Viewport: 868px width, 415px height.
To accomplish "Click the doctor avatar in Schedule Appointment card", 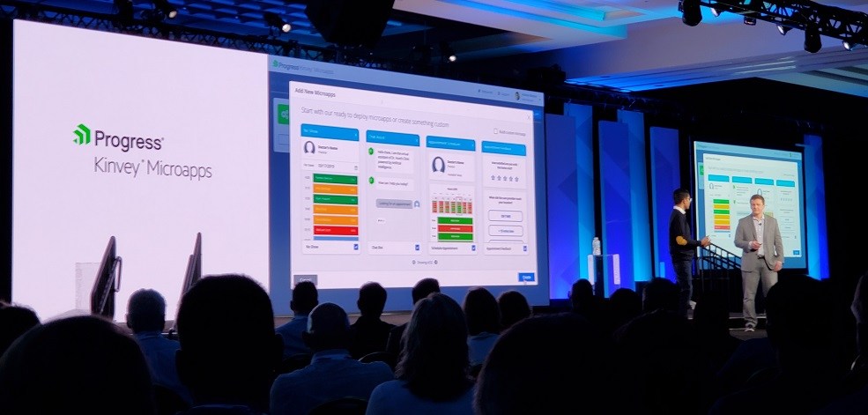I will [438, 164].
